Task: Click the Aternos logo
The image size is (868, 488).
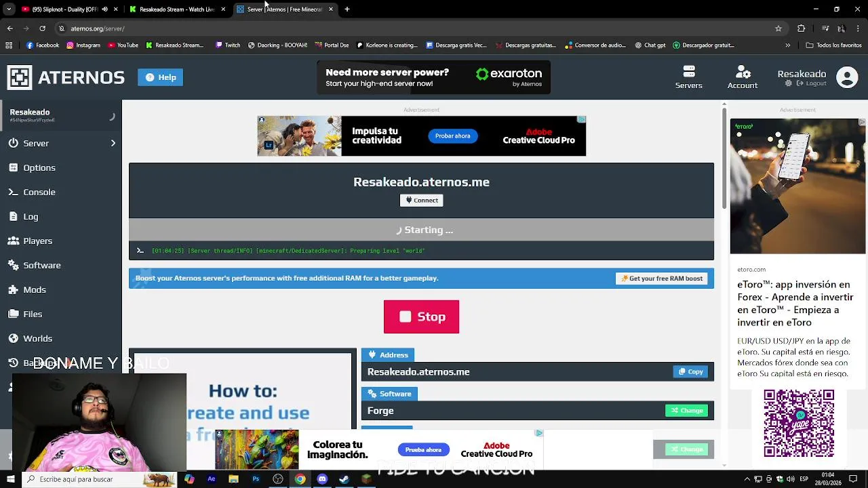Action: pos(66,77)
